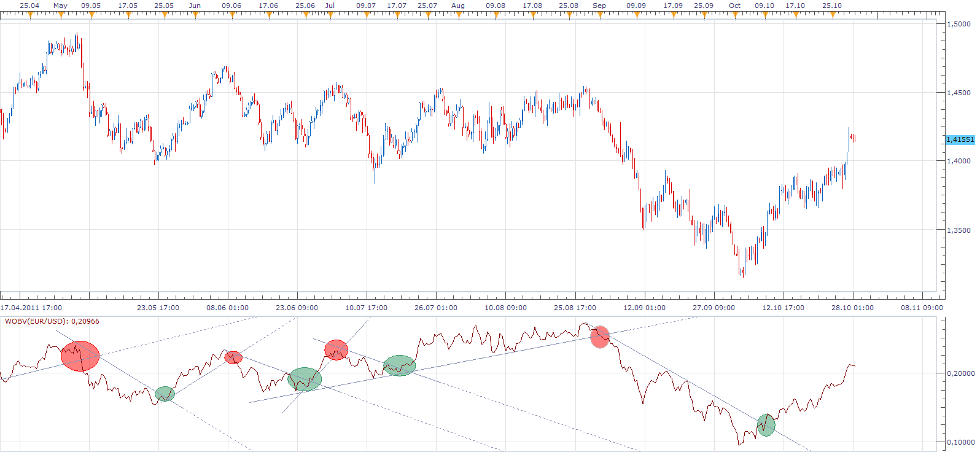Click the 23.05 17:00 time label
Image resolution: width=980 pixels, height=452 pixels.
[158, 308]
